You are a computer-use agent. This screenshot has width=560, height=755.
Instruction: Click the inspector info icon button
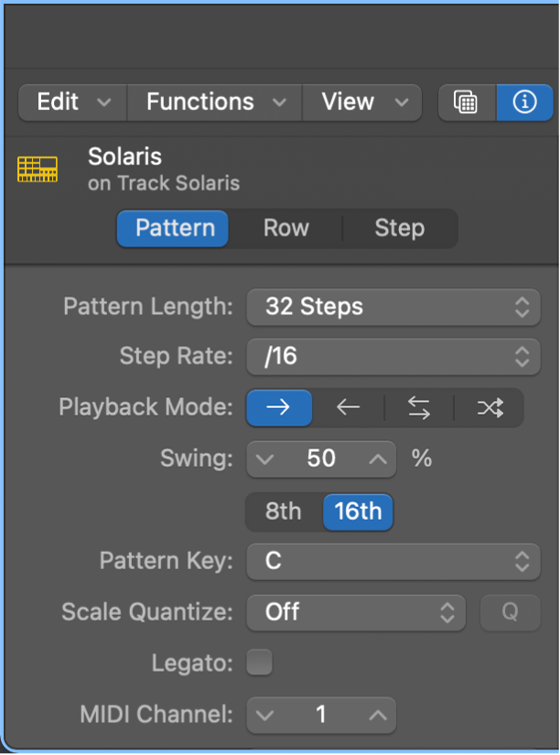click(x=524, y=102)
